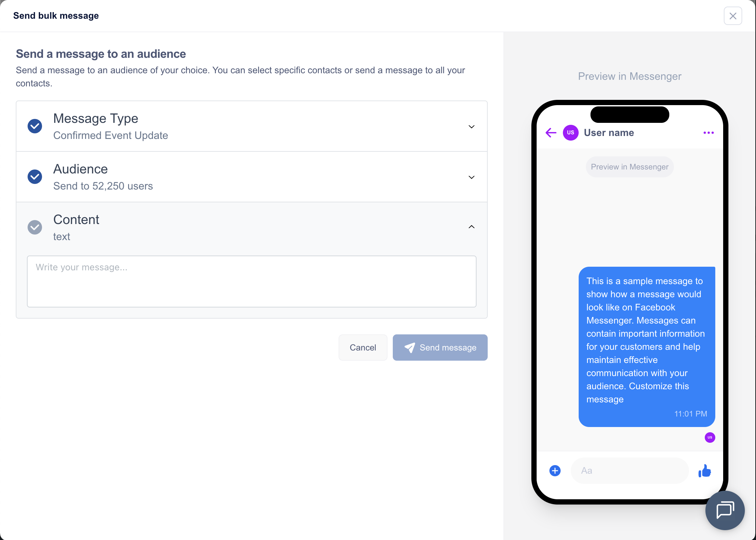This screenshot has width=756, height=540.
Task: Collapse the Content section chevron
Action: click(x=471, y=227)
